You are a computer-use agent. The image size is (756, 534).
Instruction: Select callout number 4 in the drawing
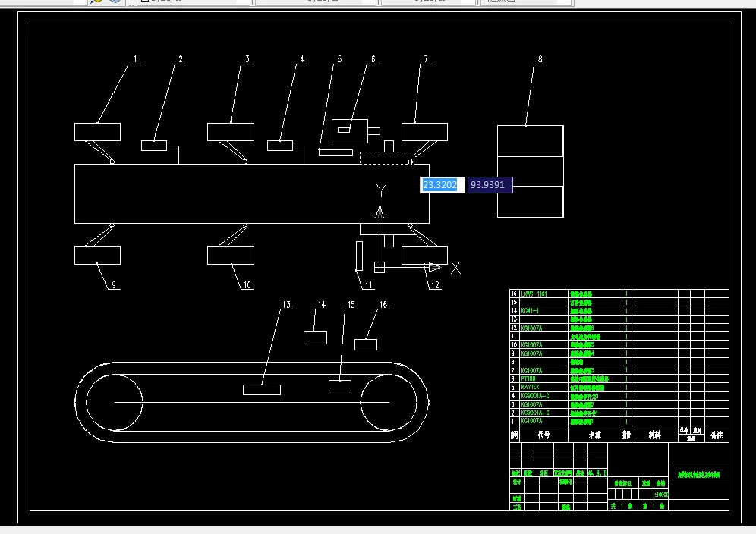click(302, 59)
